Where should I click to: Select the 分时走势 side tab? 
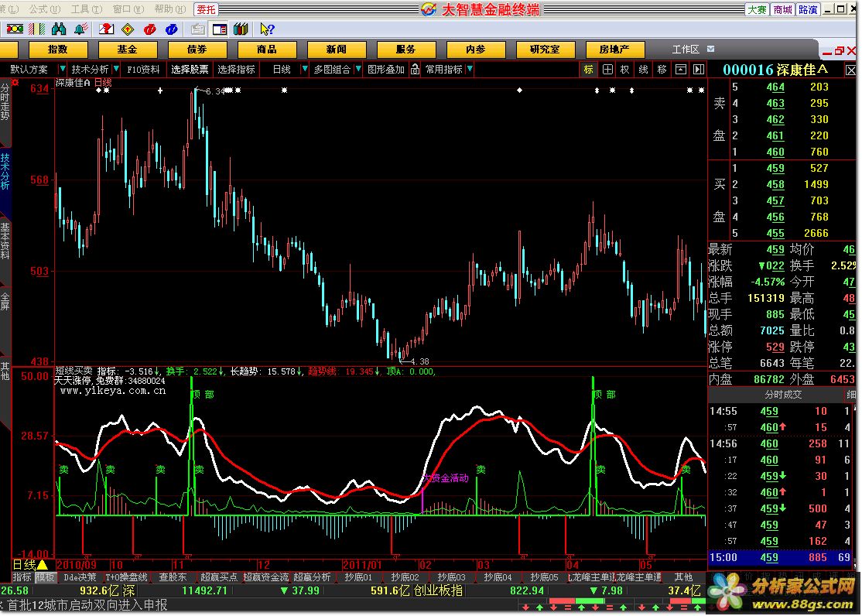coord(5,101)
